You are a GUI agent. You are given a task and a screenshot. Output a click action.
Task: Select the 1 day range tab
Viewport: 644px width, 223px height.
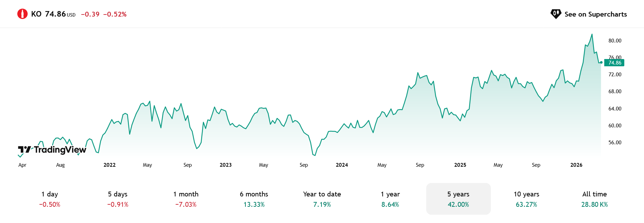[x=50, y=199]
